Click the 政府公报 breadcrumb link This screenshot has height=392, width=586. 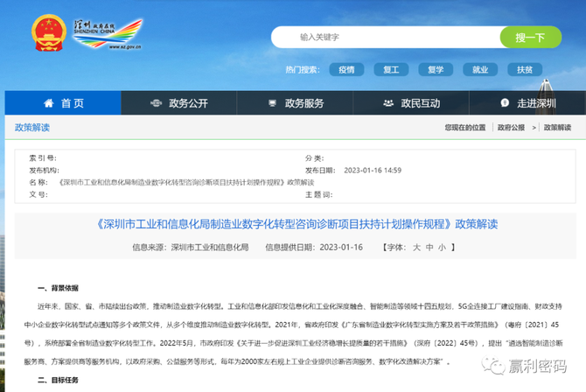[x=511, y=128]
